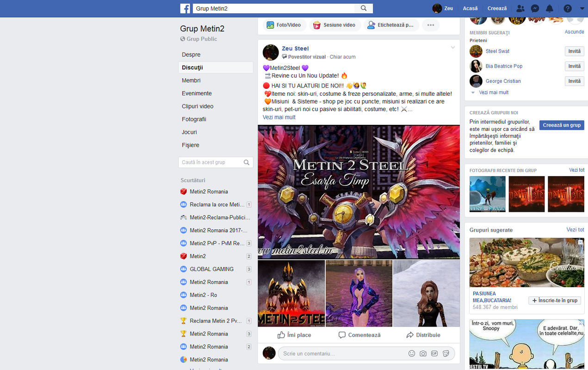
Task: Dismiss the PASIUNEA MEA,BUCATARIA suggestion
Action: [x=581, y=242]
